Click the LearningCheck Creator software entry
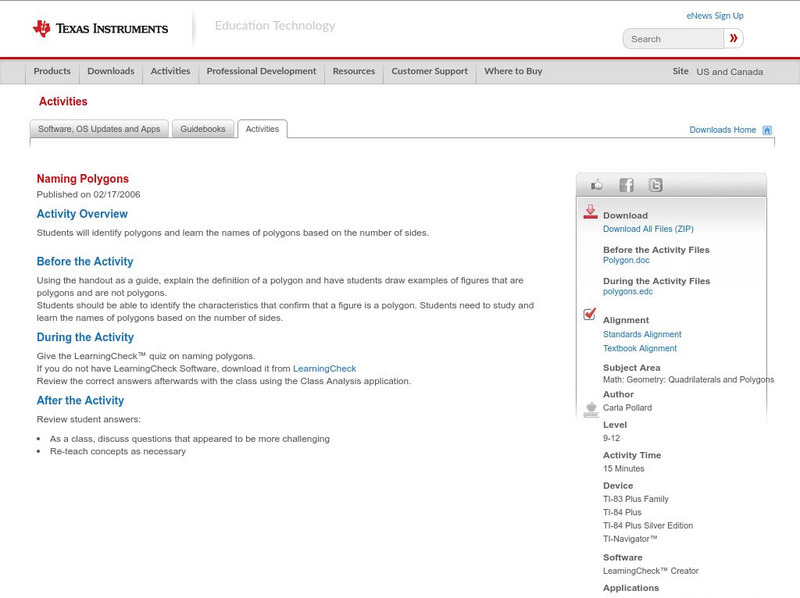800x598 pixels. tap(651, 571)
